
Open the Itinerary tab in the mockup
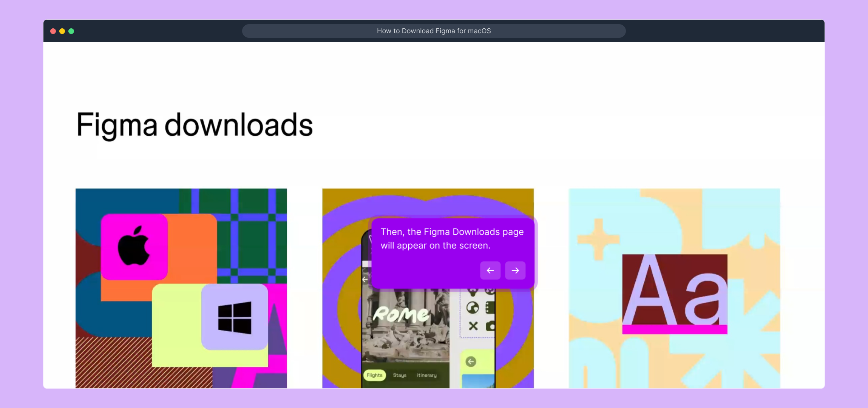coord(427,375)
